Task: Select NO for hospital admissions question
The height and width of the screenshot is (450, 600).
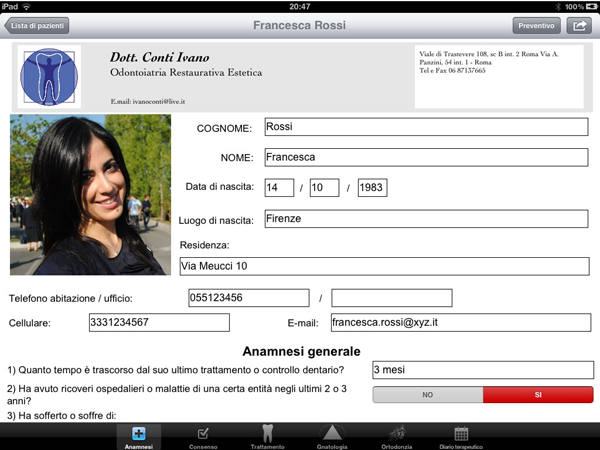Action: 427,395
